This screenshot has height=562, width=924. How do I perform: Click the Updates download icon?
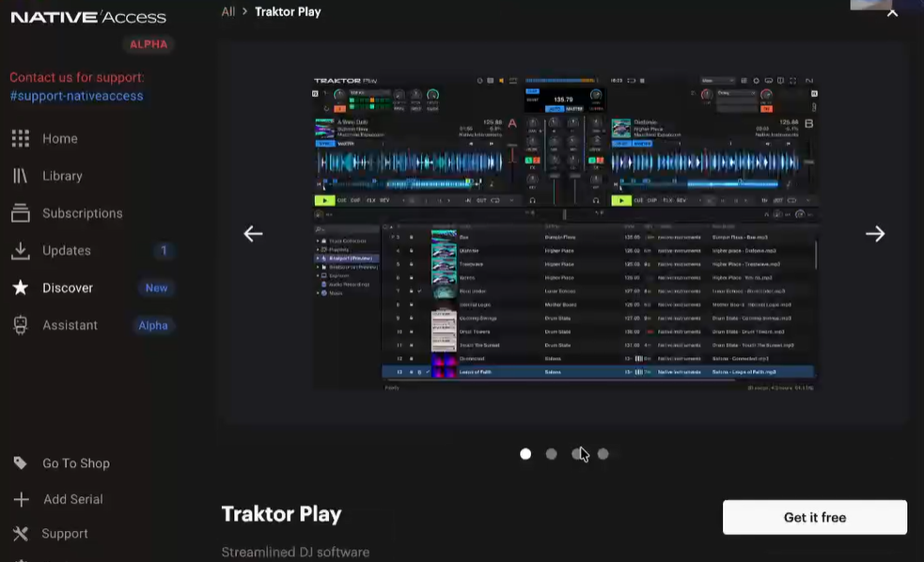20,251
